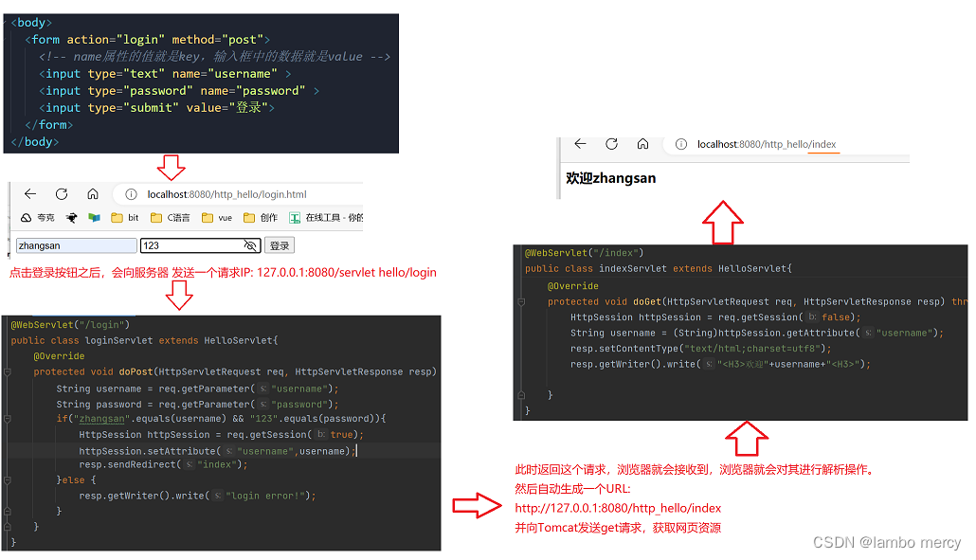Go back in the index page browser

(580, 144)
